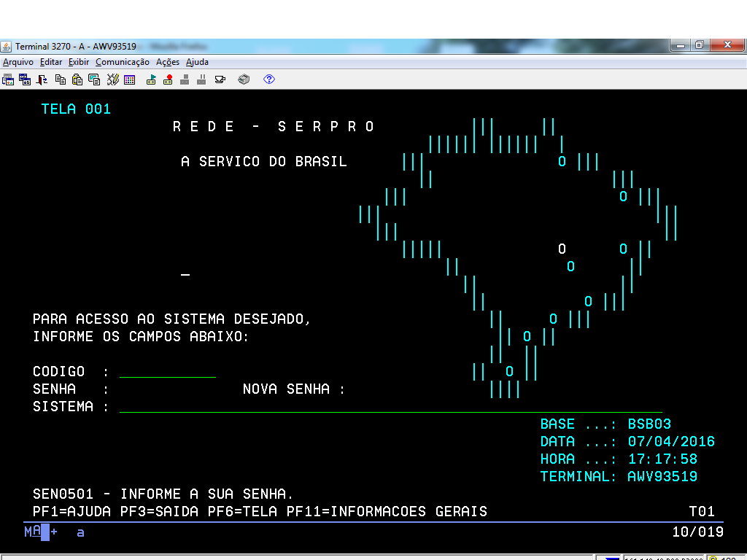747x560 pixels.
Task: Click the Copy icon in toolbar
Action: [61, 79]
